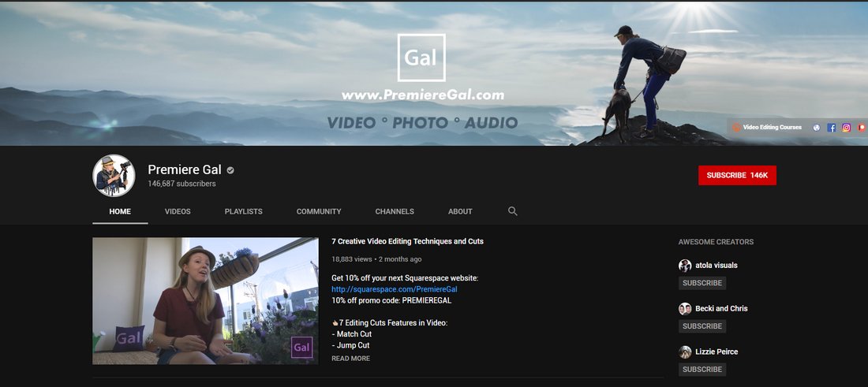Click the VIDEO ° PHOTO ° AUDIO banner text
Viewport: 868px width, 387px height.
point(422,123)
